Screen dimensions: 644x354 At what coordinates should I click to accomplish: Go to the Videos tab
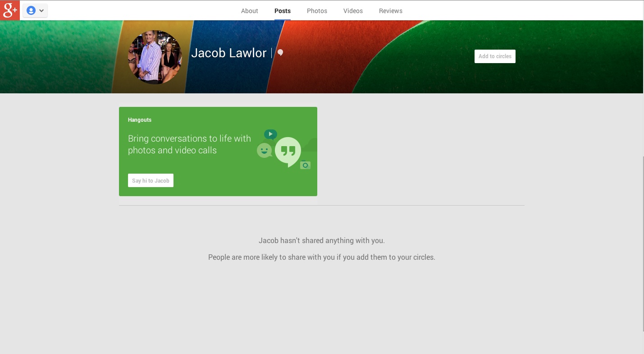coord(353,11)
